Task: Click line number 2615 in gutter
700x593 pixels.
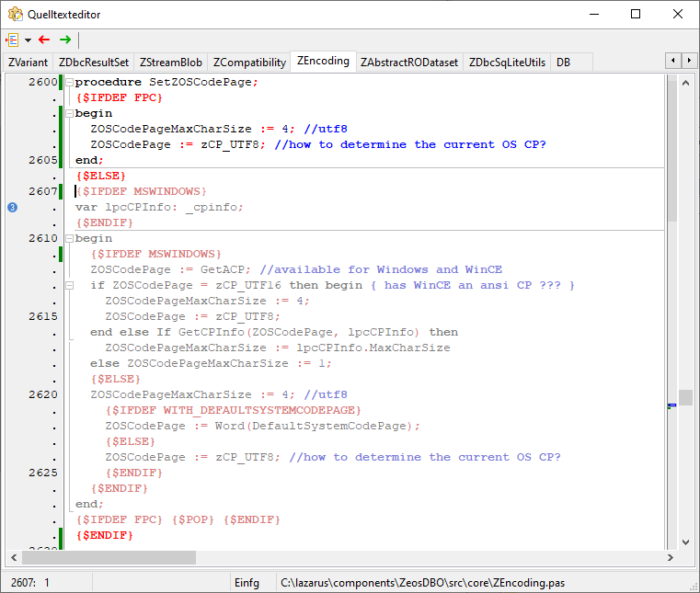Action: click(x=43, y=316)
